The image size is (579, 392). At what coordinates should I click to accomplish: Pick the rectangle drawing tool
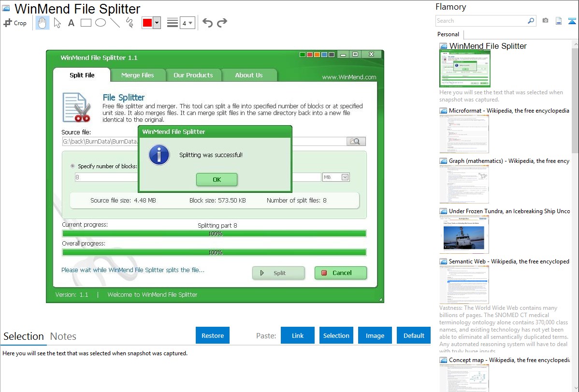point(86,23)
